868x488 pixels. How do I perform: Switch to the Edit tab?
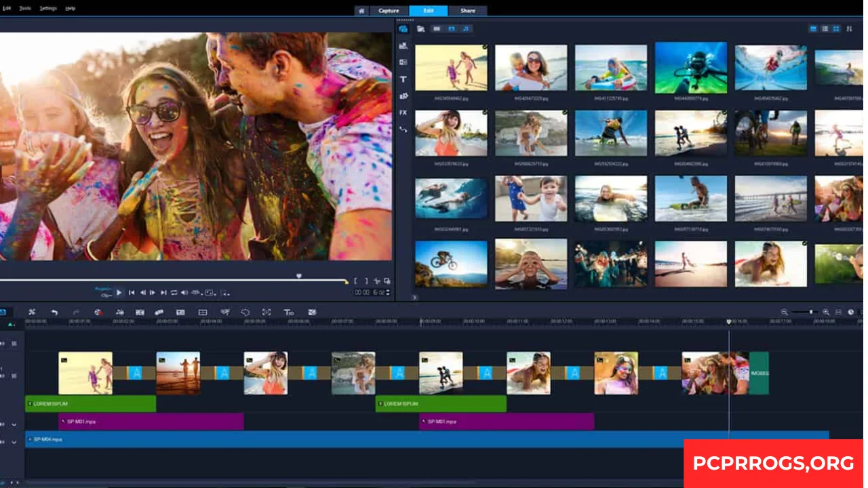pyautogui.click(x=429, y=11)
